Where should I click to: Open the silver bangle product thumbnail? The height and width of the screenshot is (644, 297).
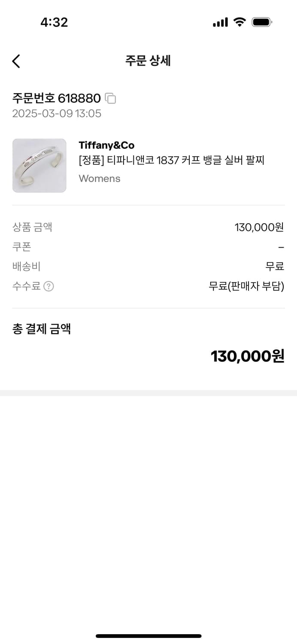[x=39, y=166]
